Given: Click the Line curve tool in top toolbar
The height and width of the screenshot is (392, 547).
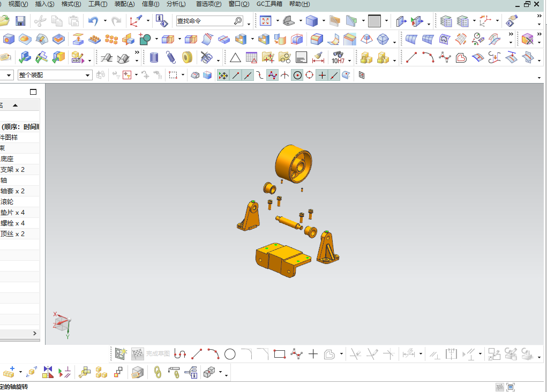Looking at the screenshot, I should point(411,57).
